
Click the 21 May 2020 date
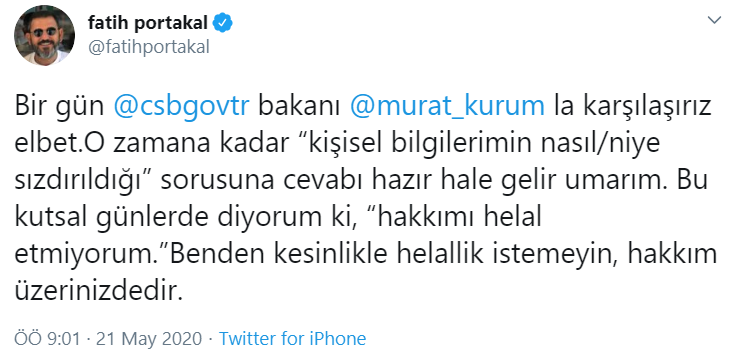(x=149, y=338)
